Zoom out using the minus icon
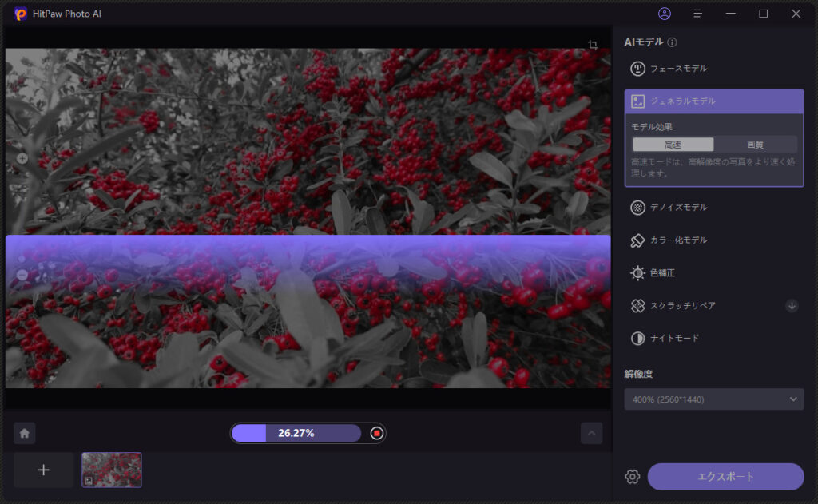This screenshot has width=818, height=504. point(22,275)
